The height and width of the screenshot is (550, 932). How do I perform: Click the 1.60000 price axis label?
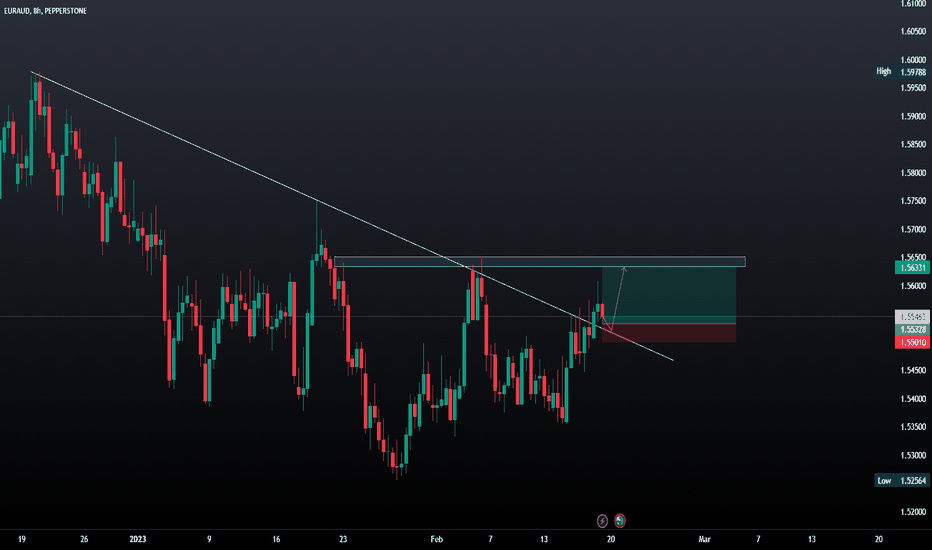913,59
